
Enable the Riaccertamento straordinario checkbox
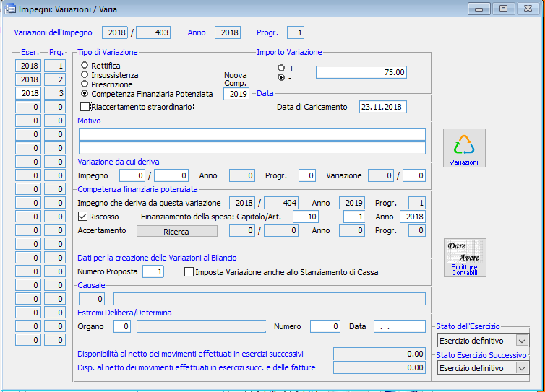[x=85, y=107]
